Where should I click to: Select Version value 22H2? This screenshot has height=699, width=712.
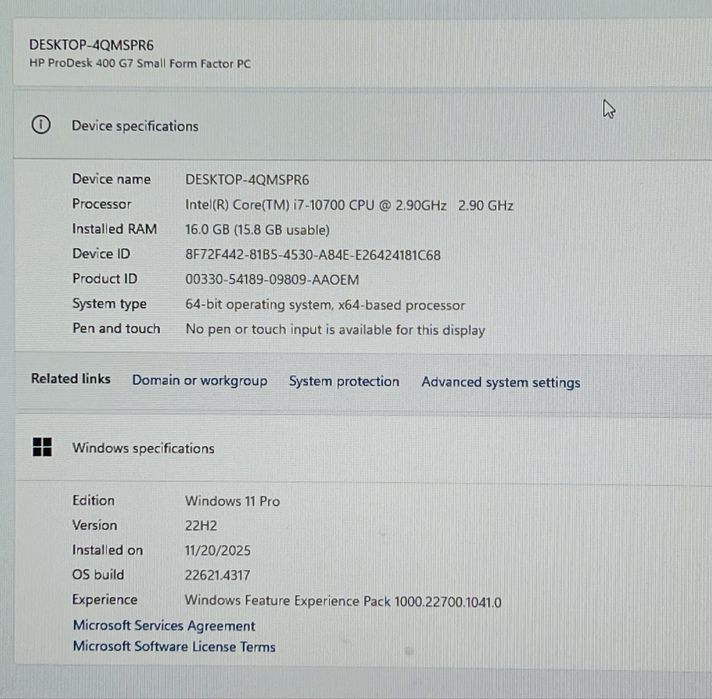[201, 525]
